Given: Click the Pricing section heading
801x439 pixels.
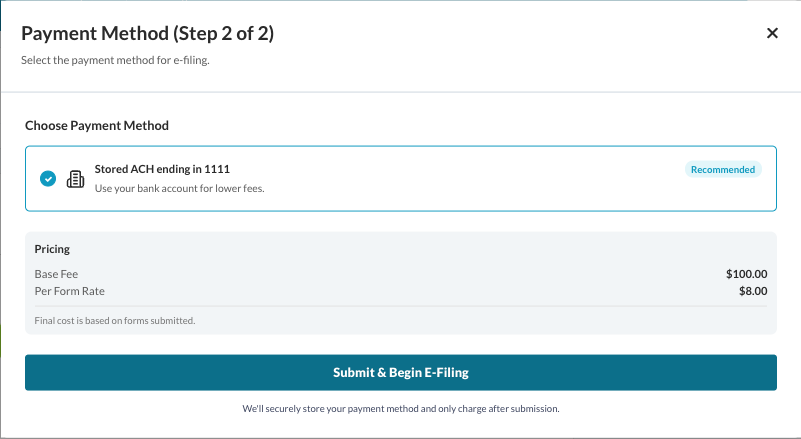Looking at the screenshot, I should 52,249.
